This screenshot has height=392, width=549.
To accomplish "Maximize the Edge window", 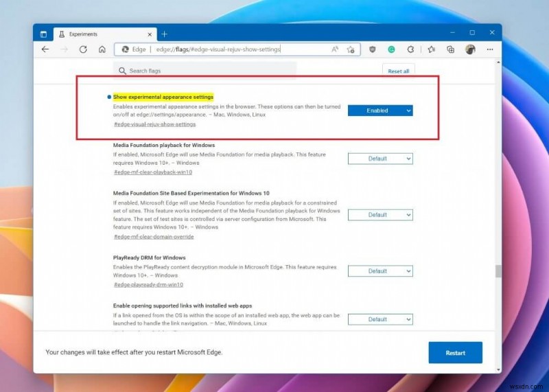I will (472, 32).
